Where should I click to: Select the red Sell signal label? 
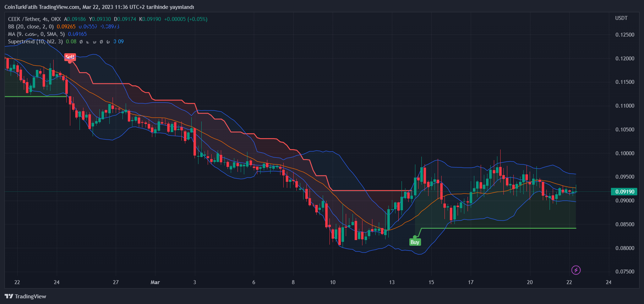click(70, 57)
